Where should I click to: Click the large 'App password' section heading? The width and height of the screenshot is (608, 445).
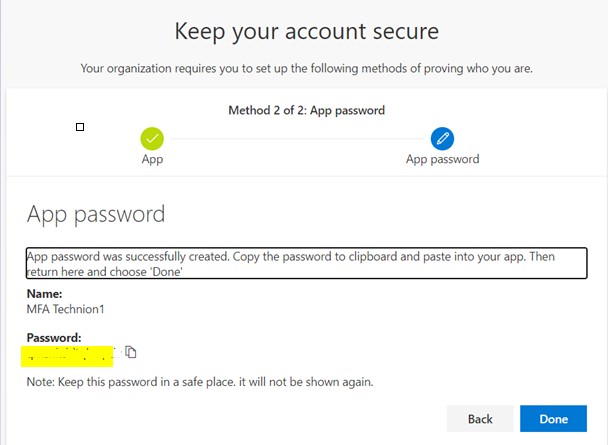pos(96,214)
